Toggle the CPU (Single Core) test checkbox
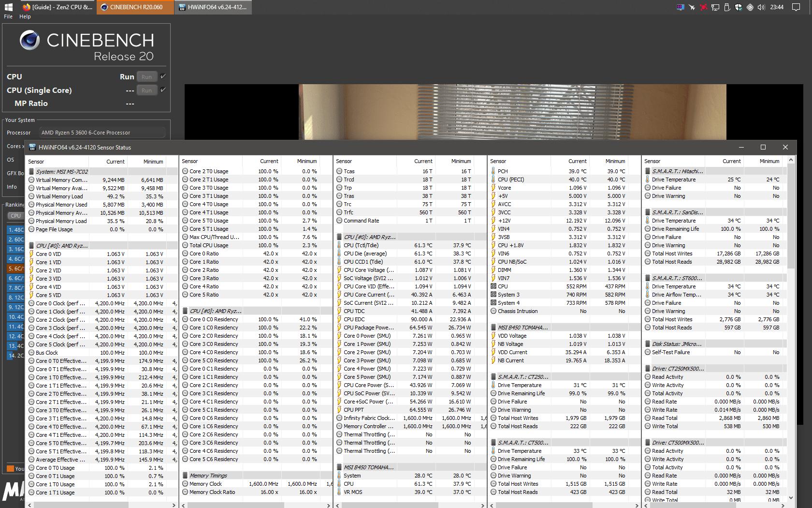812x508 pixels. tap(163, 90)
